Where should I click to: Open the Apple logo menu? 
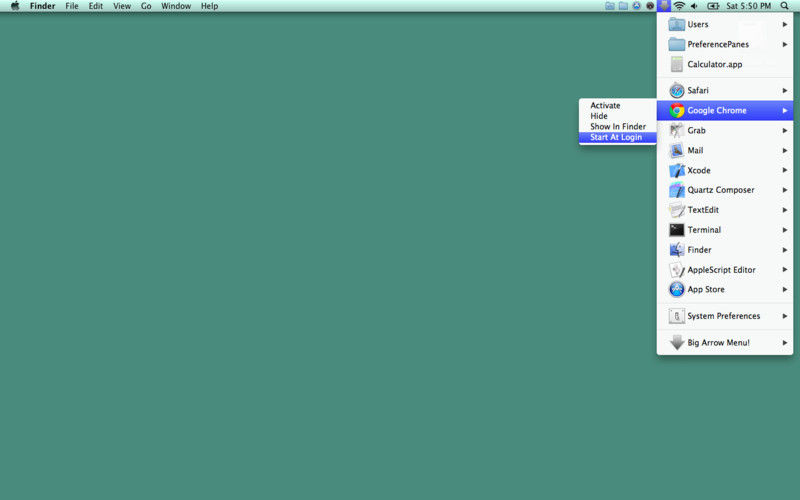15,6
